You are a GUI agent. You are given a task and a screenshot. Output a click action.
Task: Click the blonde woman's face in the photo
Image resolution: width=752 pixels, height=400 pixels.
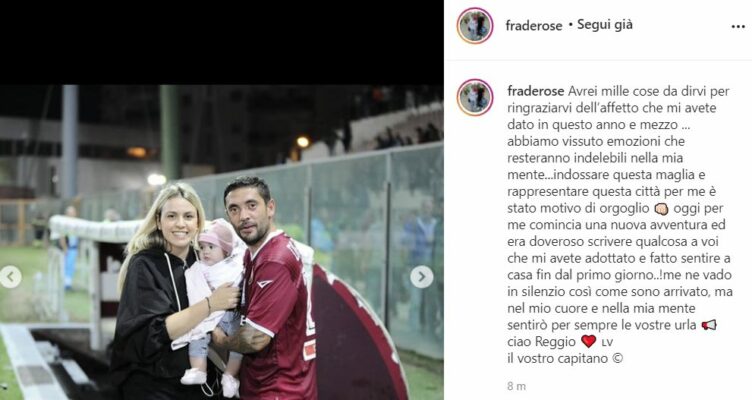(177, 222)
